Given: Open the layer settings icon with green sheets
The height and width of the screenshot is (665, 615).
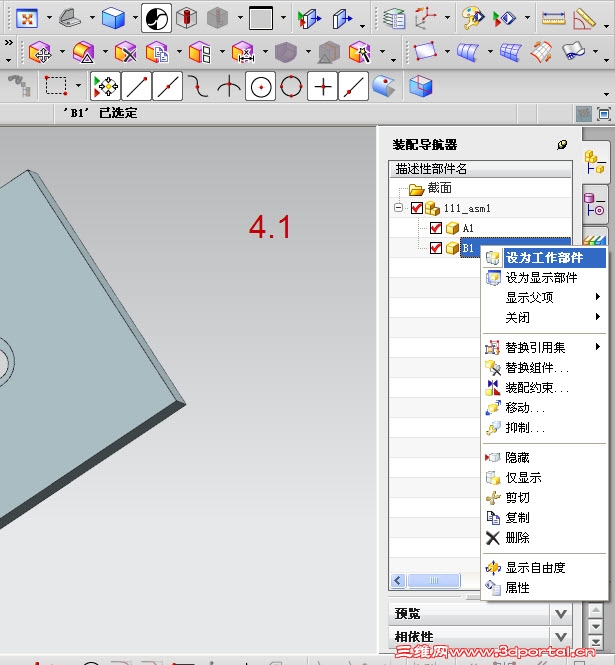Looking at the screenshot, I should (394, 18).
